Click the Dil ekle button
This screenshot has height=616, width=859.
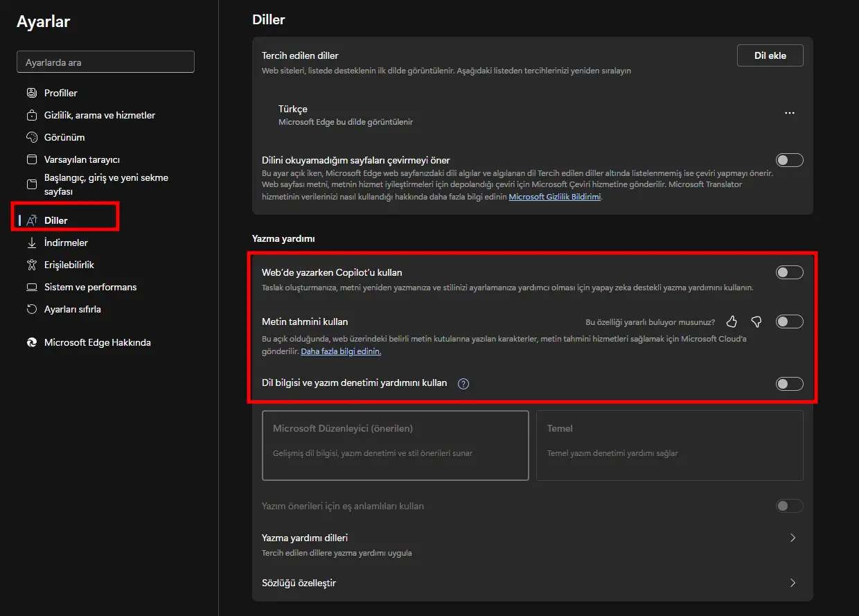(x=770, y=55)
